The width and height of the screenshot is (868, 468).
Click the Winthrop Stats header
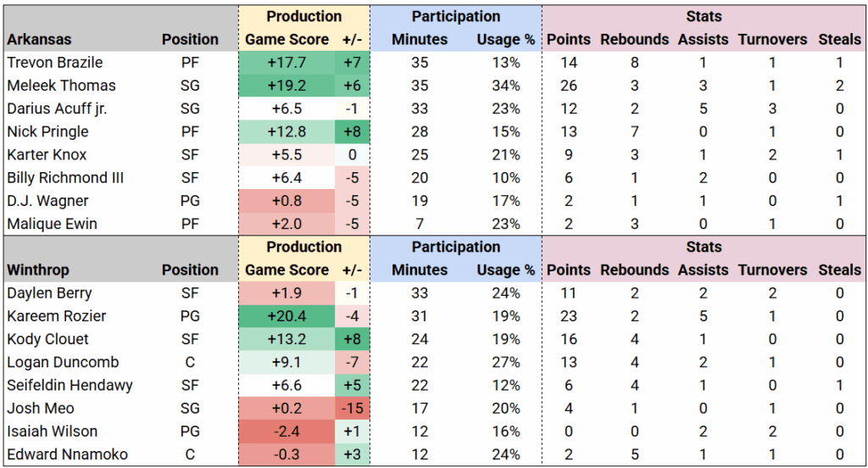point(704,247)
